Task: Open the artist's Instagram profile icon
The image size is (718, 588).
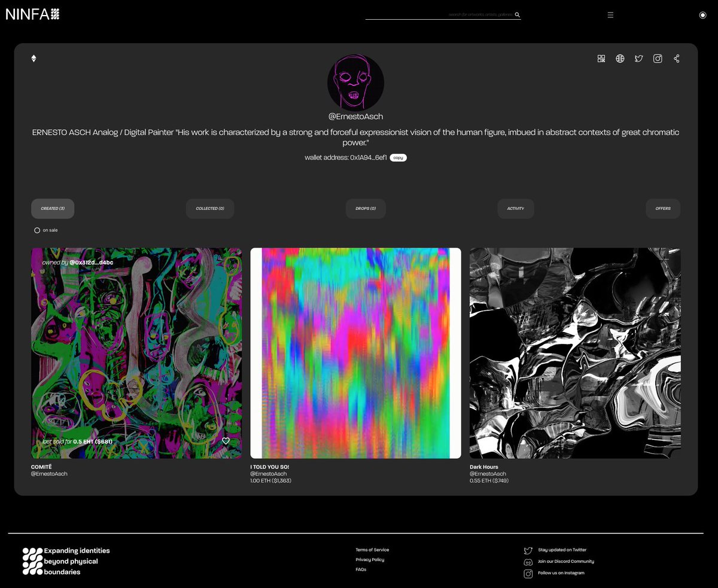Action: 658,59
